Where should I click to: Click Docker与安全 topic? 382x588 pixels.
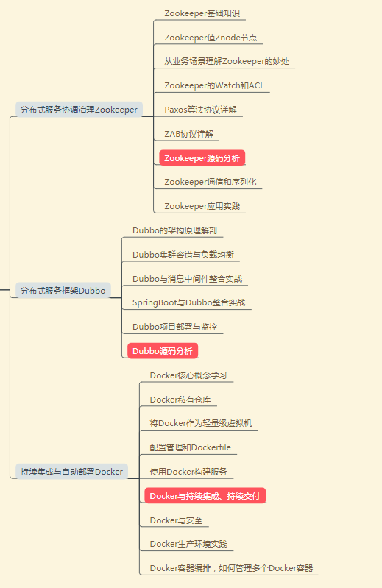tap(176, 520)
